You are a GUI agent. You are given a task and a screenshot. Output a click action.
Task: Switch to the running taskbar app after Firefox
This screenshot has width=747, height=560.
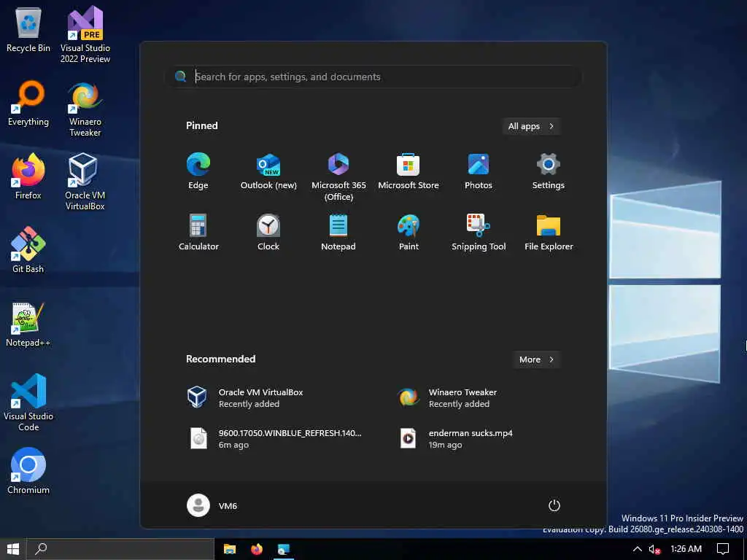[284, 549]
